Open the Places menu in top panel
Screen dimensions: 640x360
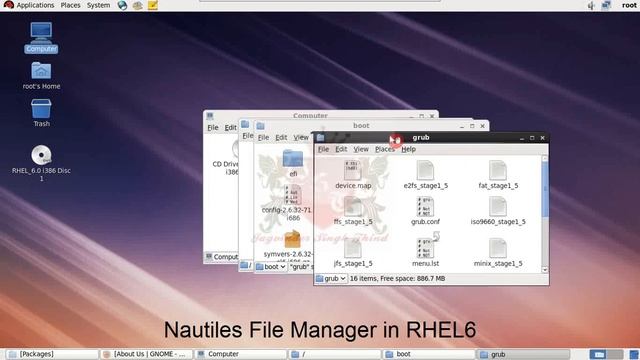tap(70, 5)
